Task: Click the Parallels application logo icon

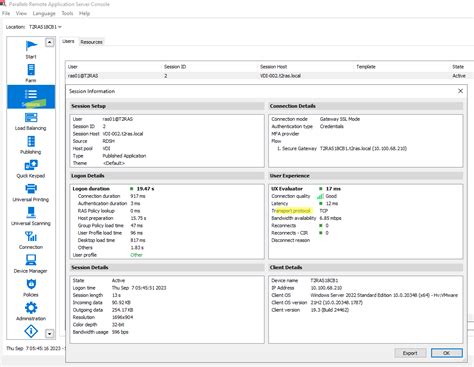Action: click(x=3, y=4)
